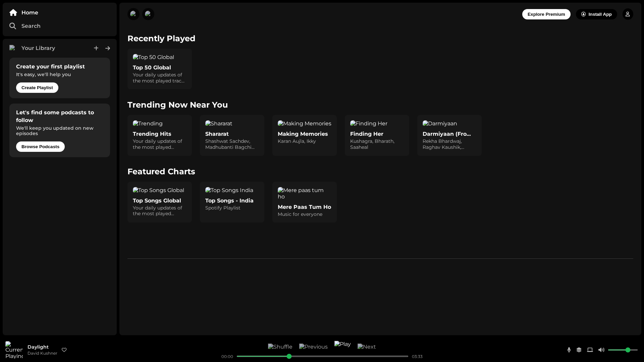Open the Top Songs Global chart
644x362 pixels.
160,202
